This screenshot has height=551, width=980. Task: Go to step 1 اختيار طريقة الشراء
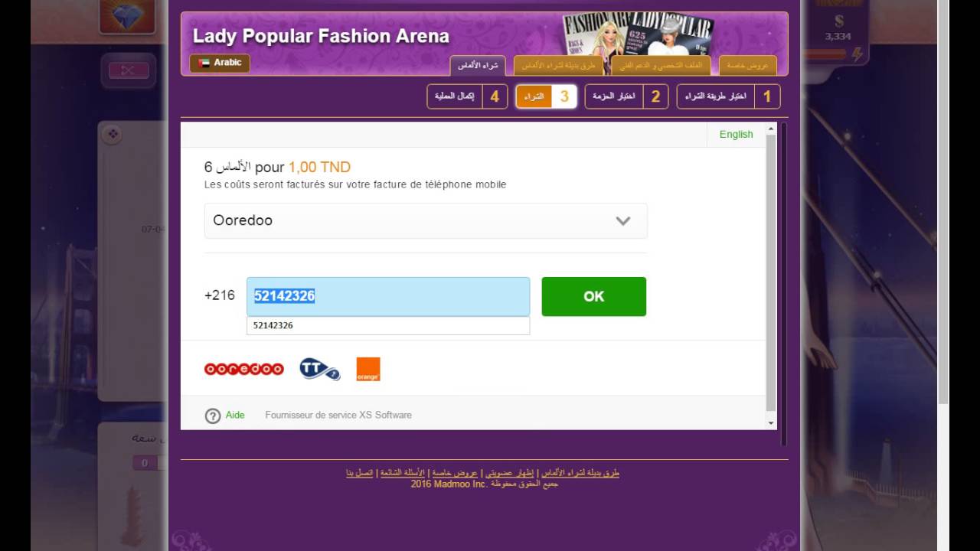pyautogui.click(x=729, y=96)
